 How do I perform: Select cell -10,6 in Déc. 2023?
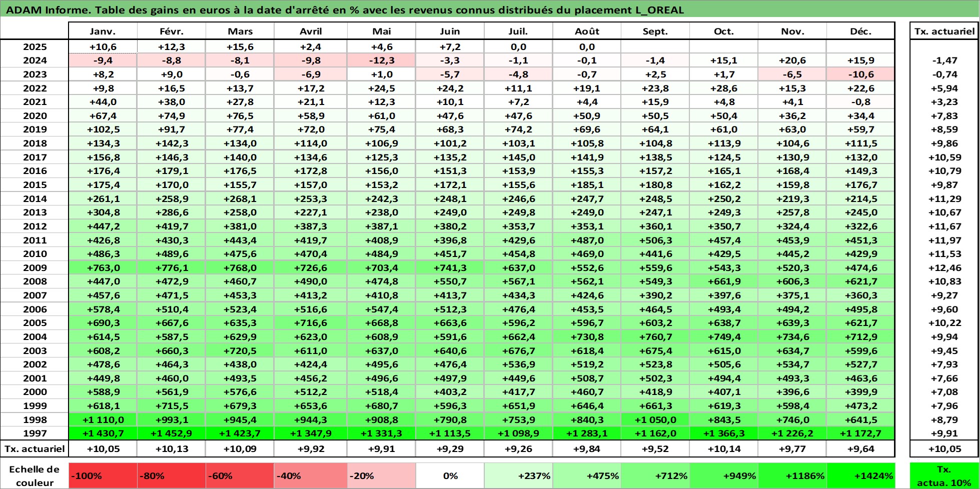click(x=860, y=74)
